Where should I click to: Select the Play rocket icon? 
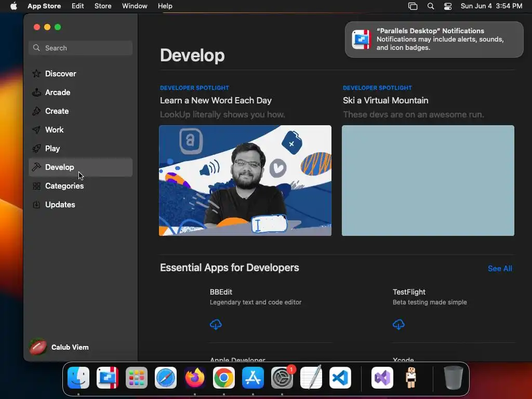click(x=36, y=148)
